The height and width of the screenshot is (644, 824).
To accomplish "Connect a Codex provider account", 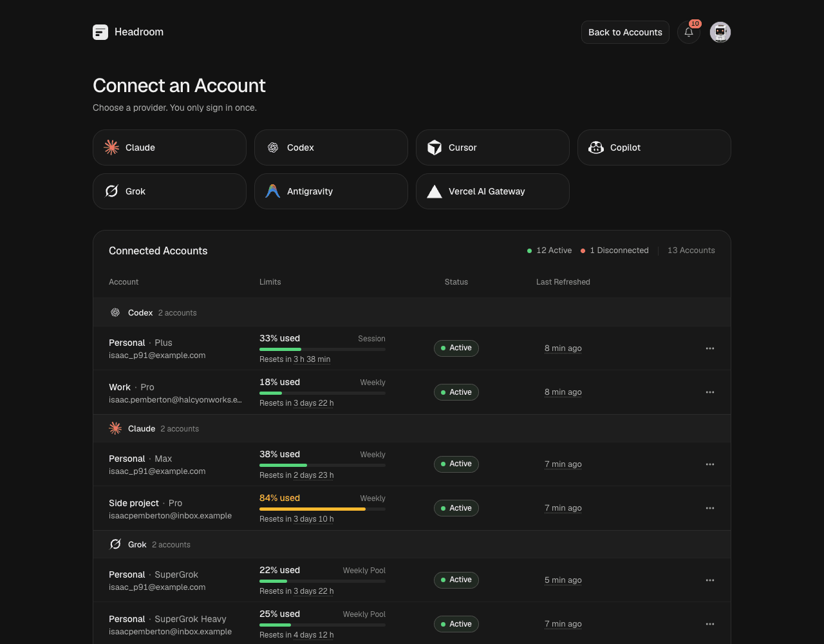I will (331, 147).
